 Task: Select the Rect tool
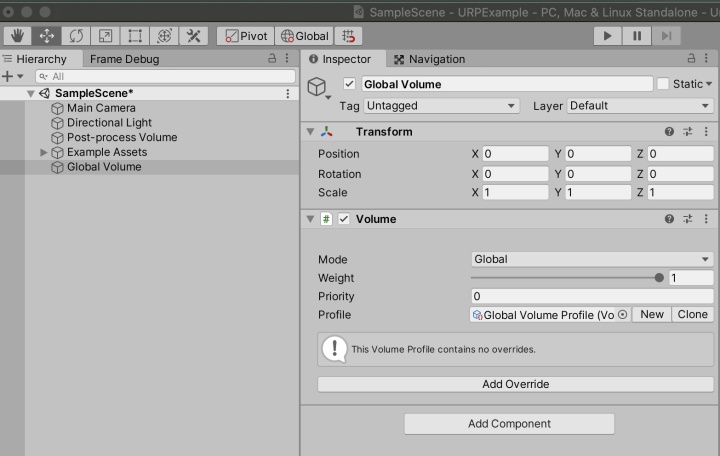click(x=135, y=36)
